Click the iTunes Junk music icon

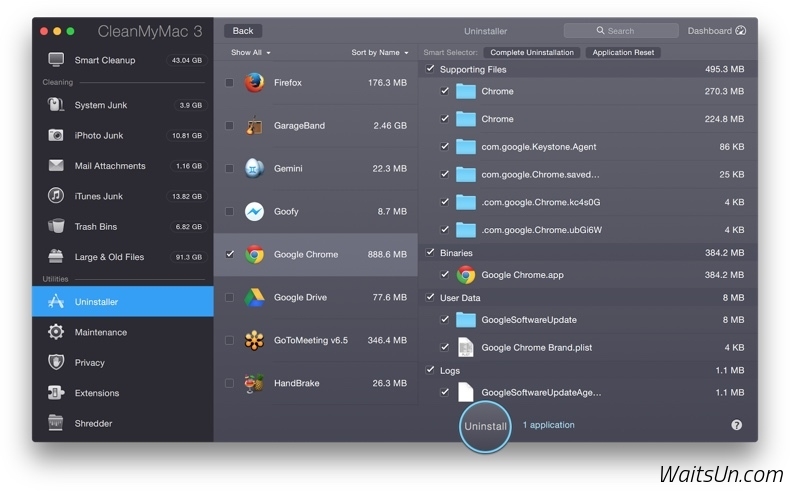(x=56, y=196)
